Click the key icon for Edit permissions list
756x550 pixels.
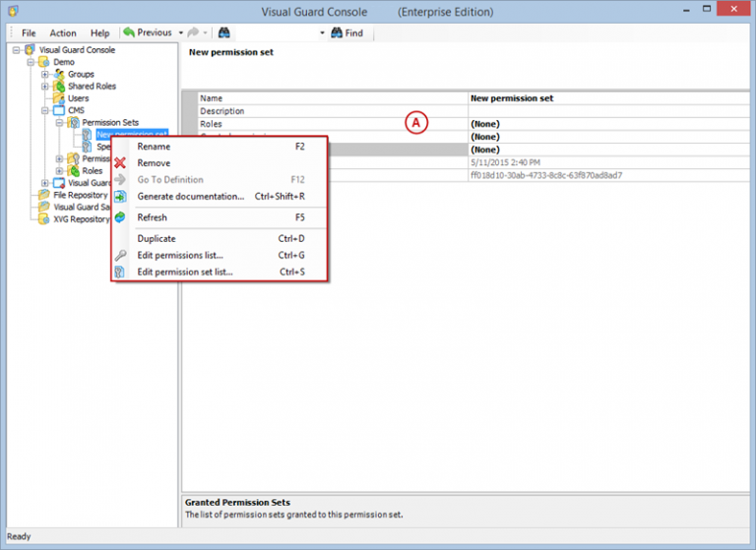[120, 255]
